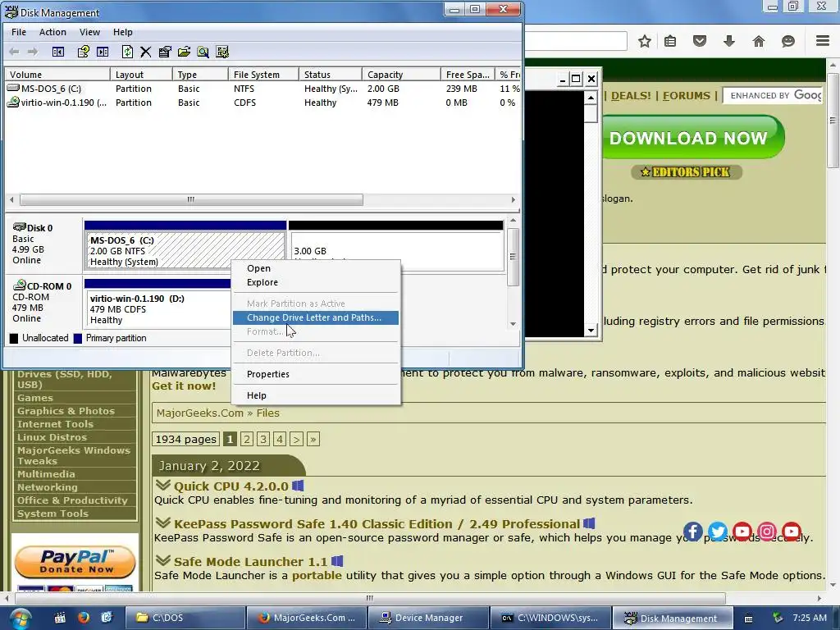Image resolution: width=840 pixels, height=630 pixels.
Task: Click the browser bookmarks list icon
Action: pyautogui.click(x=670, y=41)
